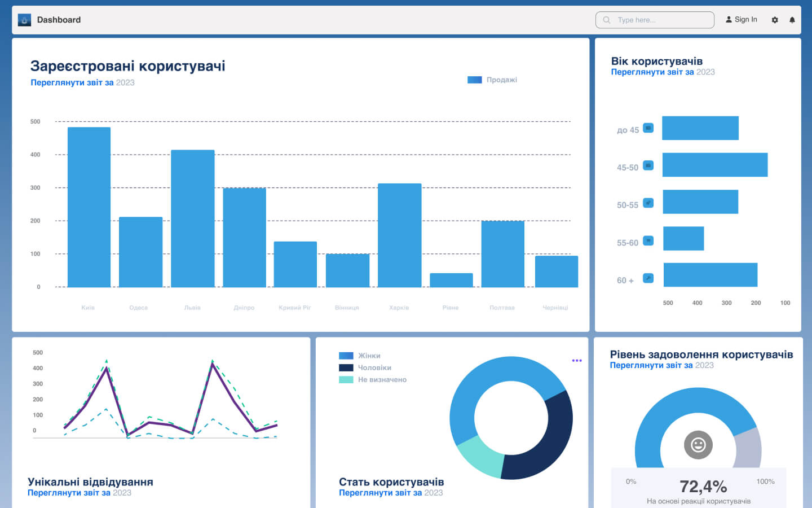Toggle the Продажі legend swatch
The image size is (812, 508).
475,80
